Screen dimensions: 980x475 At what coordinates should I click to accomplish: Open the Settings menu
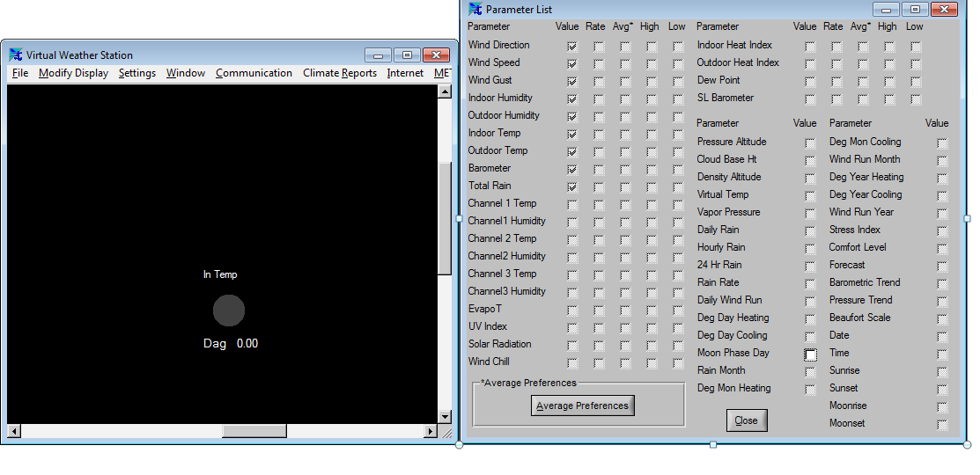coord(137,73)
